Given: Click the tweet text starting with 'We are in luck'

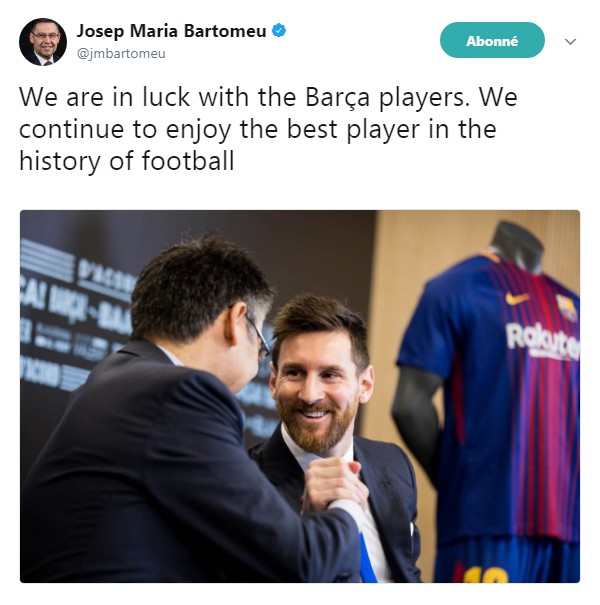Looking at the screenshot, I should coord(269,129).
